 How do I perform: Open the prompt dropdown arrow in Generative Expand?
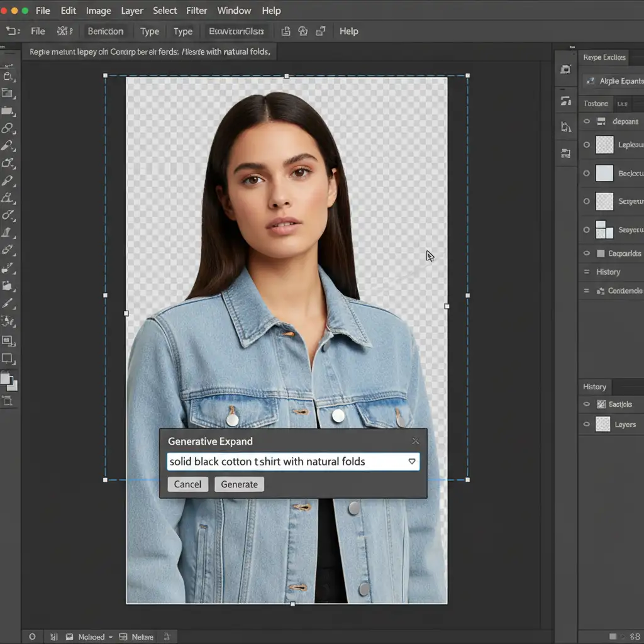click(x=412, y=462)
